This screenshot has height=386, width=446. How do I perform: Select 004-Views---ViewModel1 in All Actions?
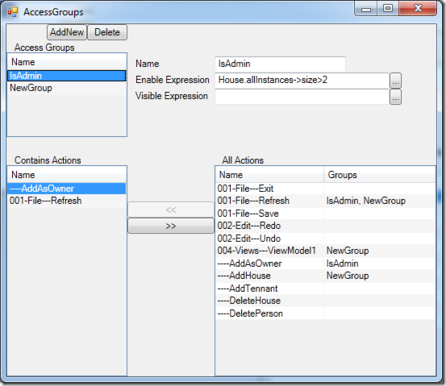click(325, 251)
